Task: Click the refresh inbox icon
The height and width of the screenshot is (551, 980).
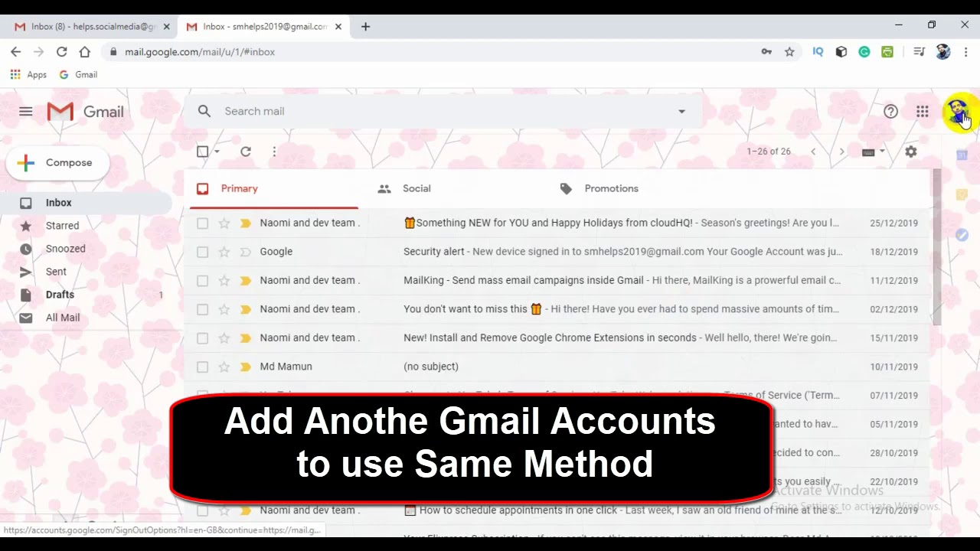Action: (x=246, y=152)
